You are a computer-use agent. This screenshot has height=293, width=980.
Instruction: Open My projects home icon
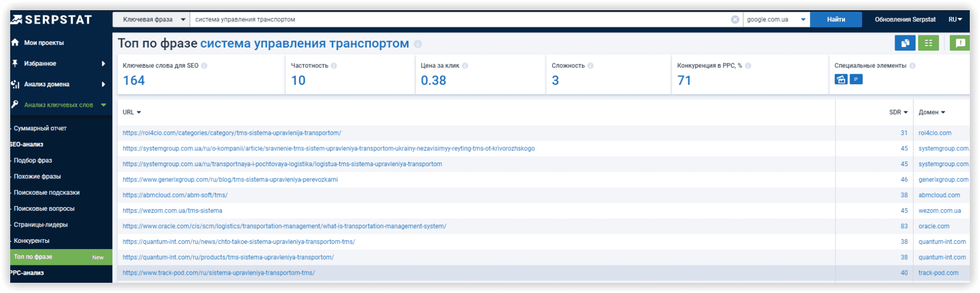[15, 42]
